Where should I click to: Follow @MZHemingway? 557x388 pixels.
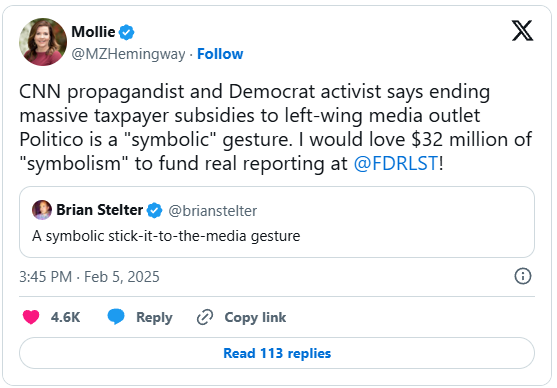pos(220,54)
